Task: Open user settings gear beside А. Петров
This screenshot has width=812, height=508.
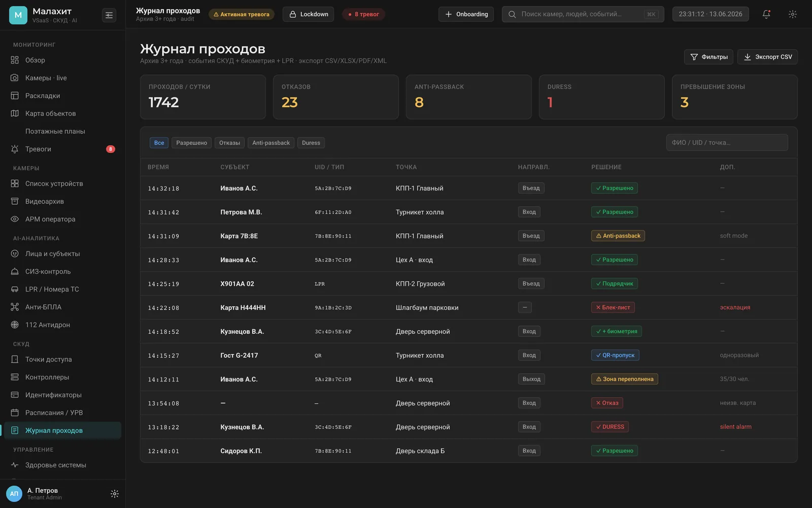Action: pos(115,494)
